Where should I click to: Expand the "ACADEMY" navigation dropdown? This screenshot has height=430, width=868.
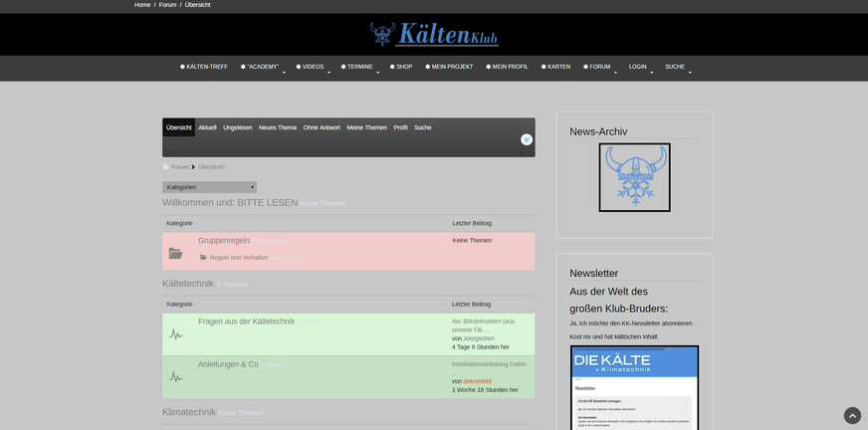[263, 67]
